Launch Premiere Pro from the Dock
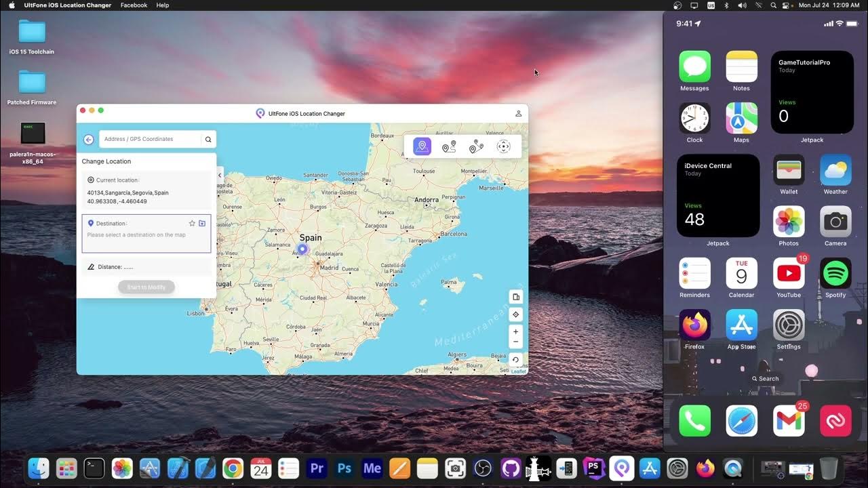868x488 pixels. click(x=317, y=468)
